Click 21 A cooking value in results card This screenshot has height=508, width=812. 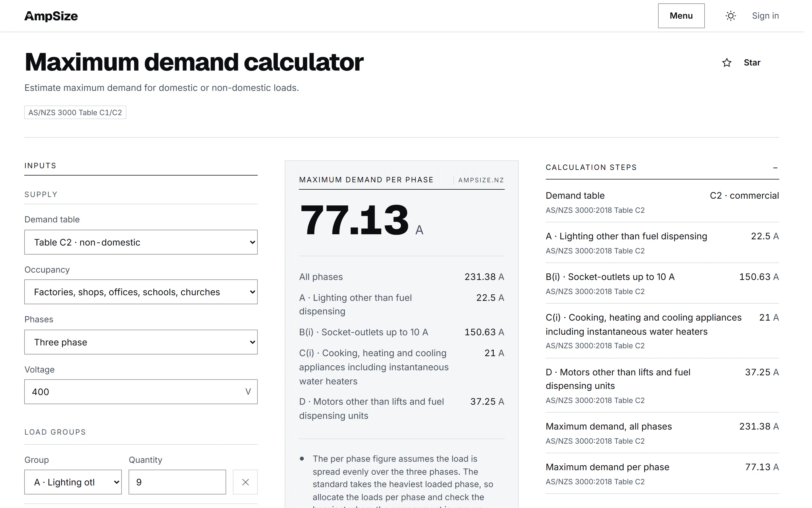tap(494, 353)
